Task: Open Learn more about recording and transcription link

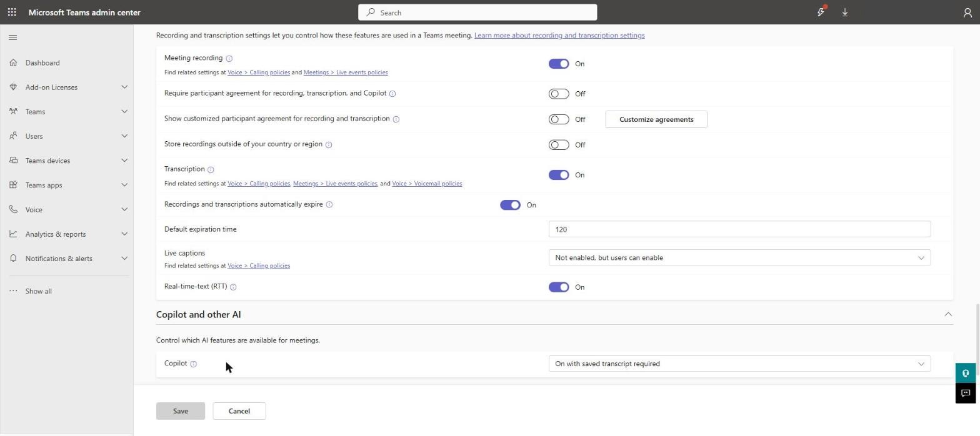Action: pos(559,35)
